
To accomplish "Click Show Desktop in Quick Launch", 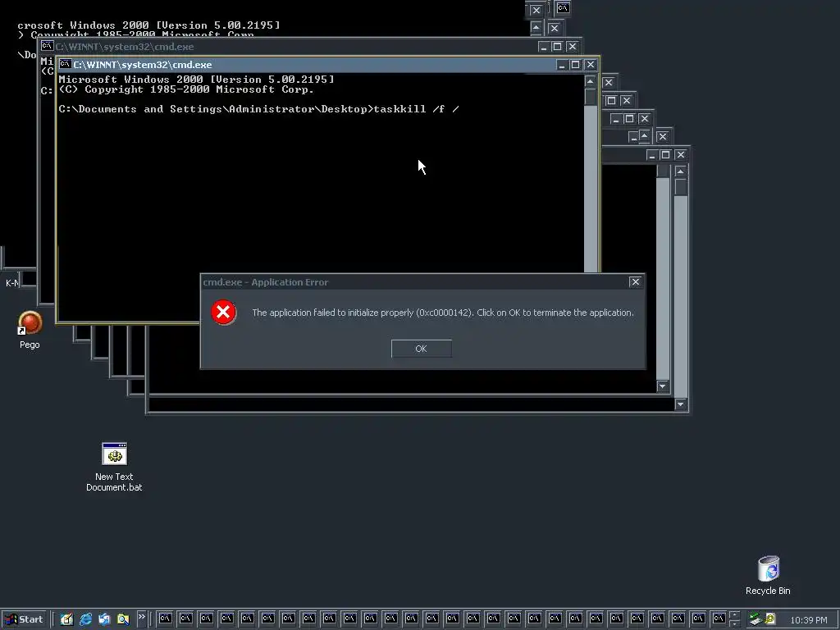I will coord(66,619).
